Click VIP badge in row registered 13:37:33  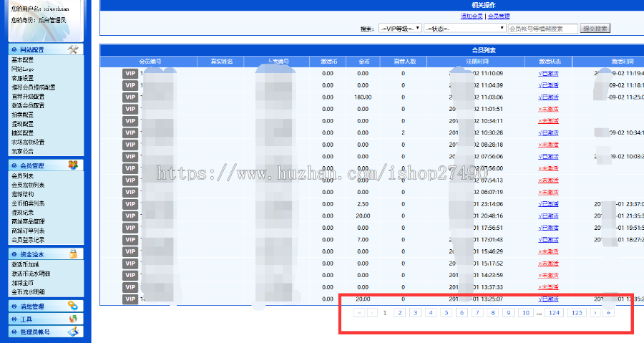[x=130, y=287]
